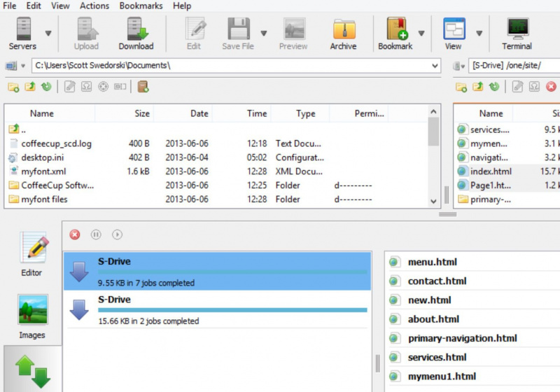Select myfont files folder
The height and width of the screenshot is (392, 560).
(x=217, y=199)
